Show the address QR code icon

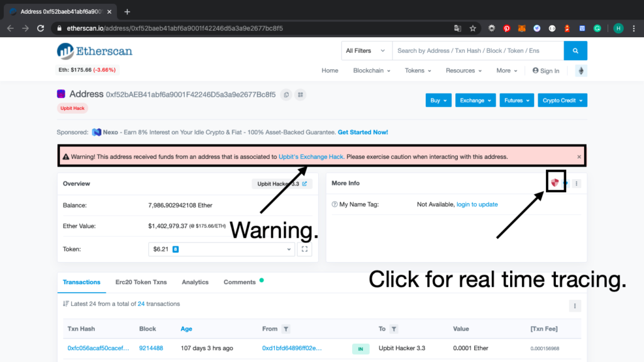[301, 95]
